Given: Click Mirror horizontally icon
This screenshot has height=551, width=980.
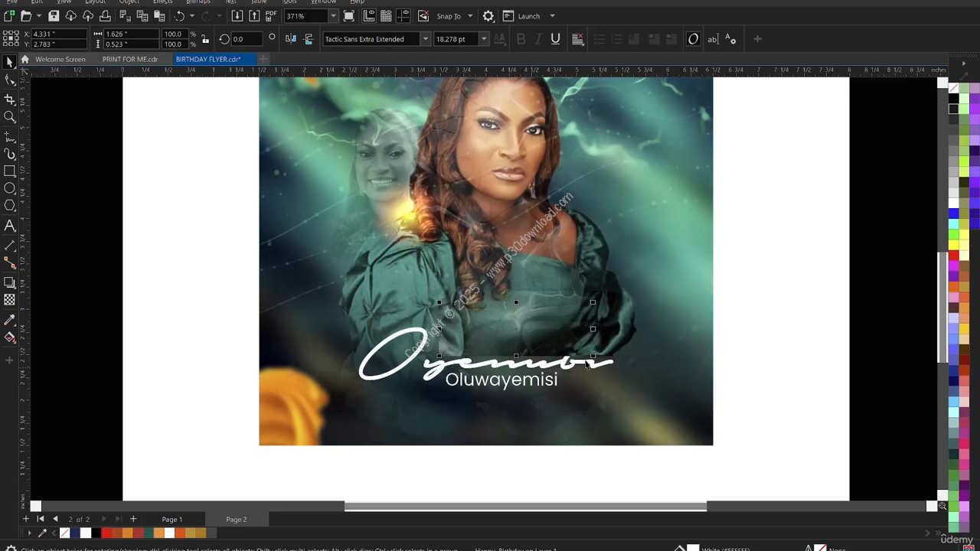Looking at the screenshot, I should pyautogui.click(x=291, y=39).
